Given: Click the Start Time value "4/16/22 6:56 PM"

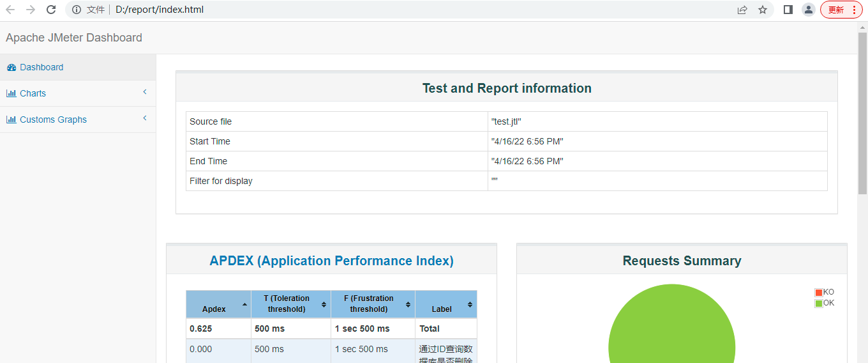Looking at the screenshot, I should point(527,141).
